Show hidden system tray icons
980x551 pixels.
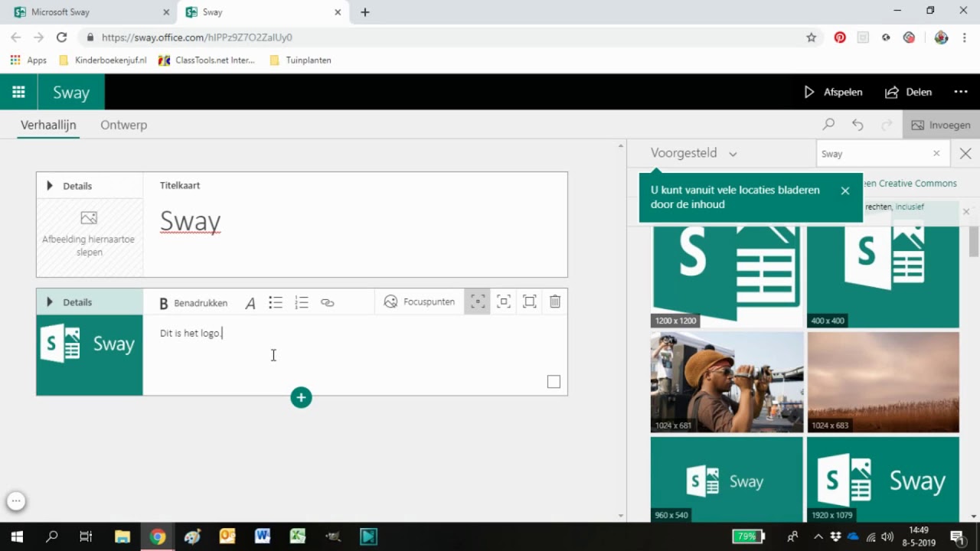(x=818, y=536)
